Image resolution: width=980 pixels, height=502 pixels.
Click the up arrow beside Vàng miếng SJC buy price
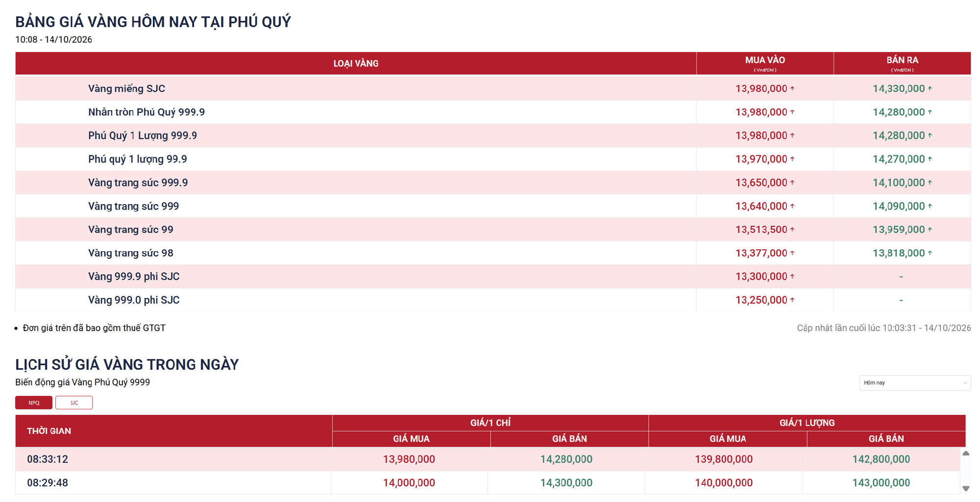coord(792,89)
